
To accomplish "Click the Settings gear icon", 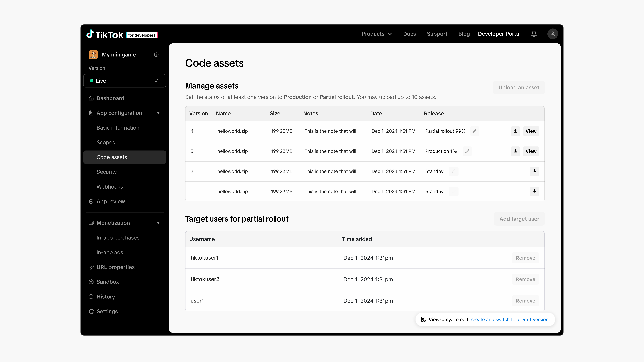I will [x=91, y=311].
